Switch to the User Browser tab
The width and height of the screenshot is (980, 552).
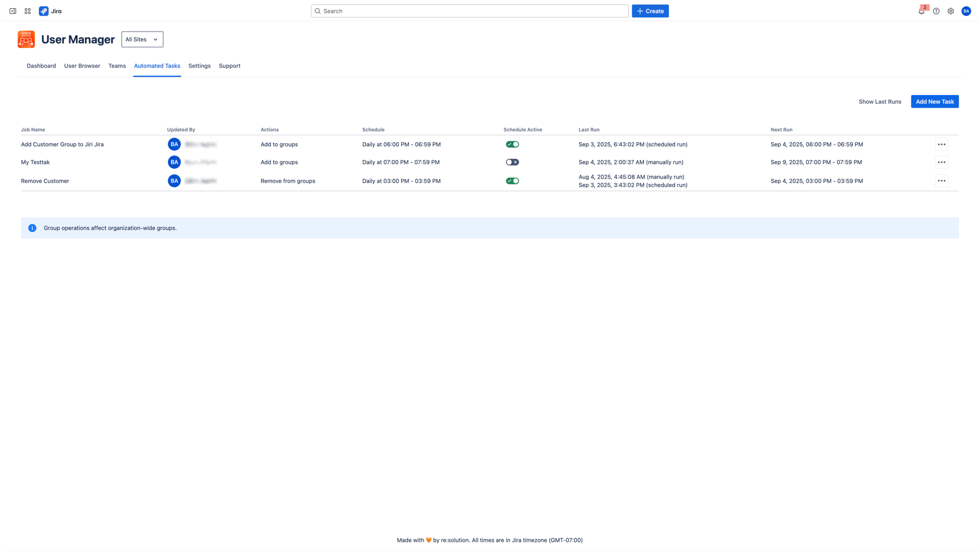tap(81, 66)
